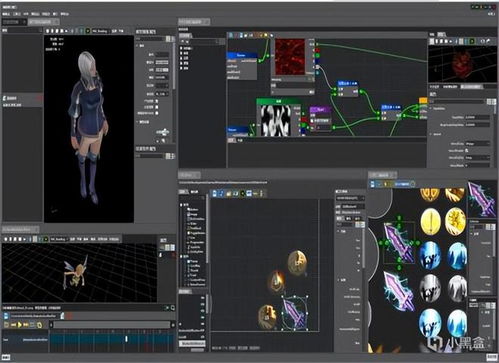Select the first tab above the character viewport

pyautogui.click(x=14, y=22)
